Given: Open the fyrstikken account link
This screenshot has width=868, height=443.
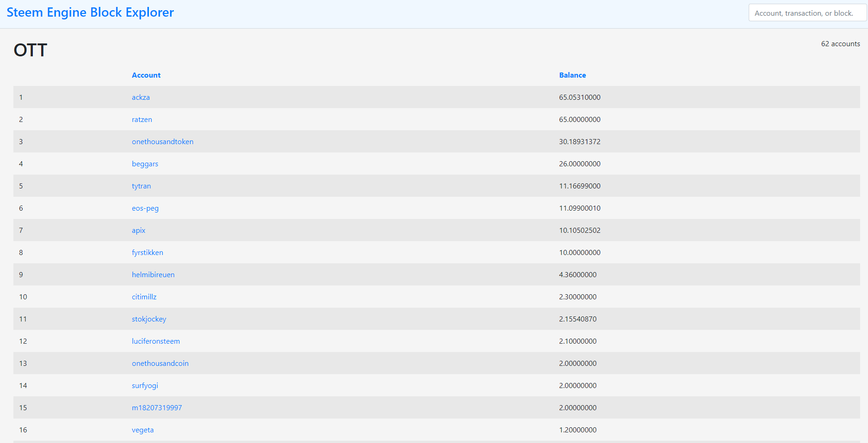Looking at the screenshot, I should 148,252.
